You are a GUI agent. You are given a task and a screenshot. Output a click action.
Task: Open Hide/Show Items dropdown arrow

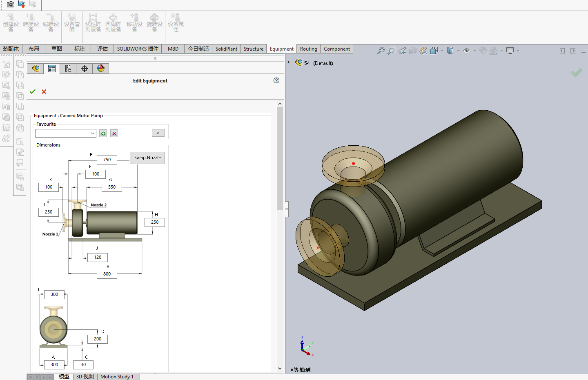[x=474, y=51]
